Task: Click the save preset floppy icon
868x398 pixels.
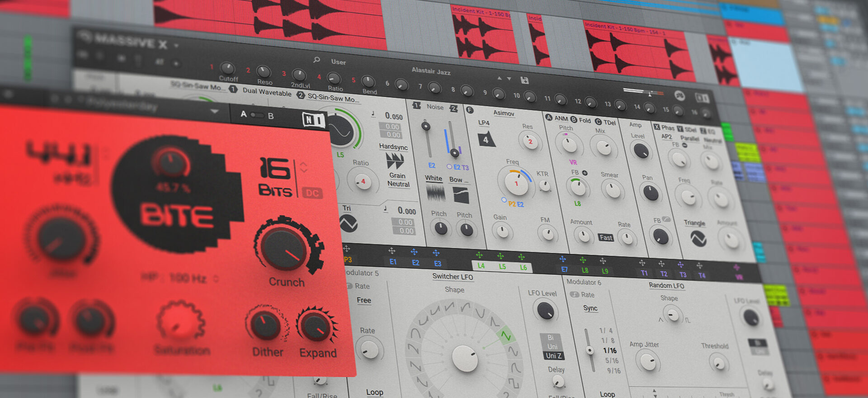Action: pos(524,81)
